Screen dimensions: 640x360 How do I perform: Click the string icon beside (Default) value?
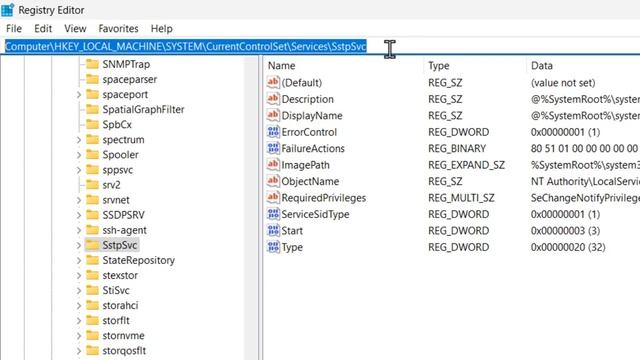coord(273,82)
